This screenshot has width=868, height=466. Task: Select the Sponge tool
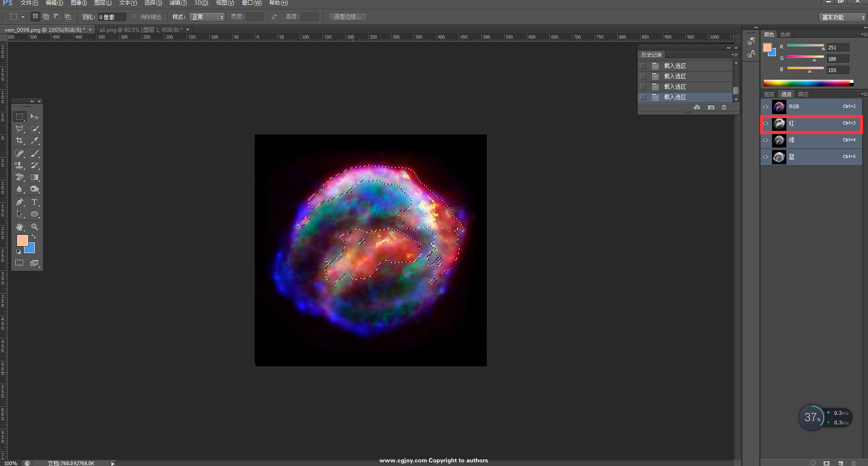tap(34, 189)
